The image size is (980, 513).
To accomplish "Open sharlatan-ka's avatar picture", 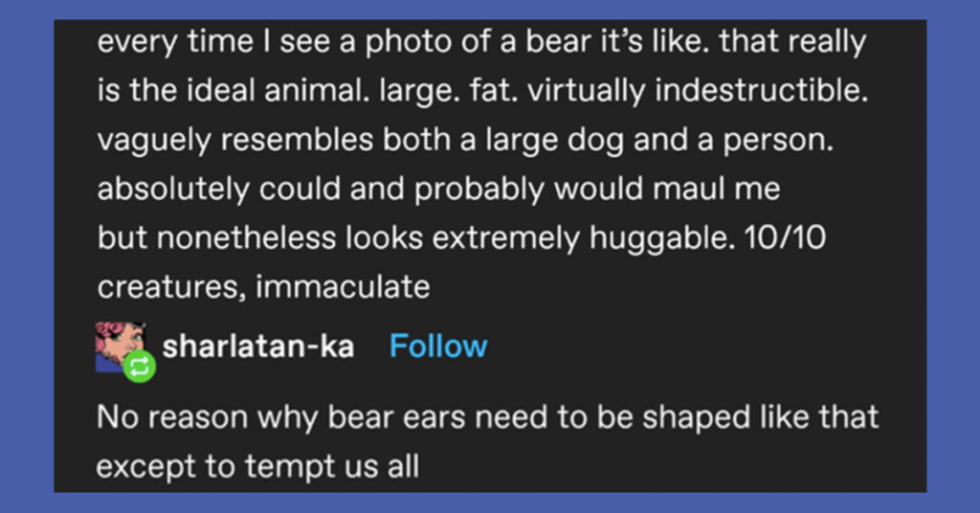I will point(120,347).
